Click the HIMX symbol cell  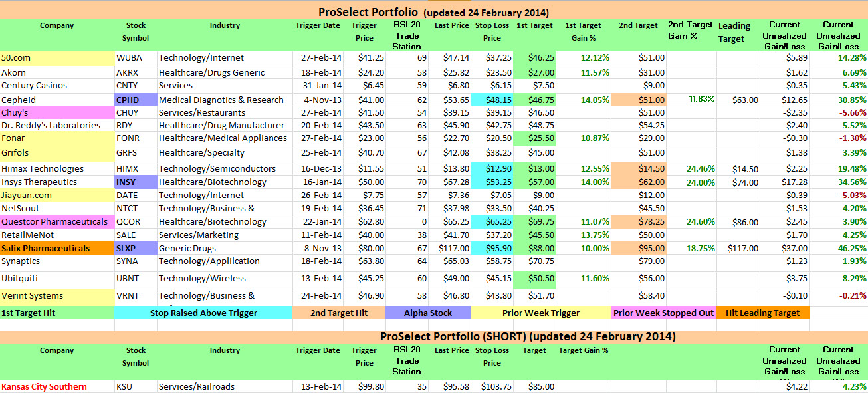click(136, 169)
